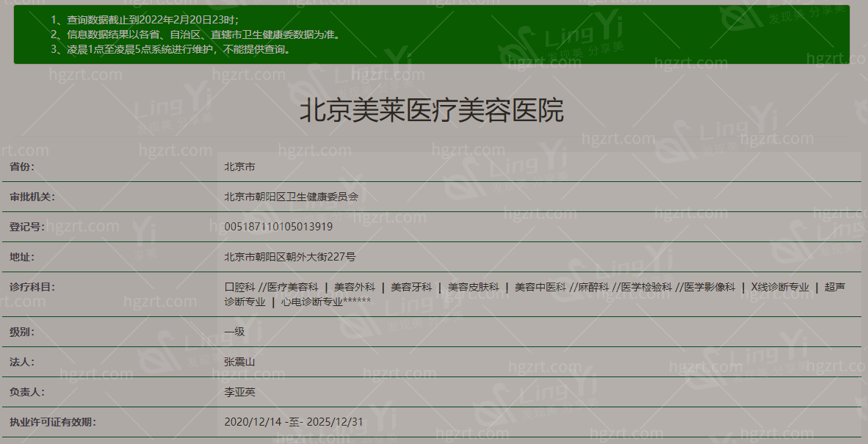Image resolution: width=868 pixels, height=444 pixels.
Task: Click the 地址 row label
Action: pyautogui.click(x=22, y=257)
